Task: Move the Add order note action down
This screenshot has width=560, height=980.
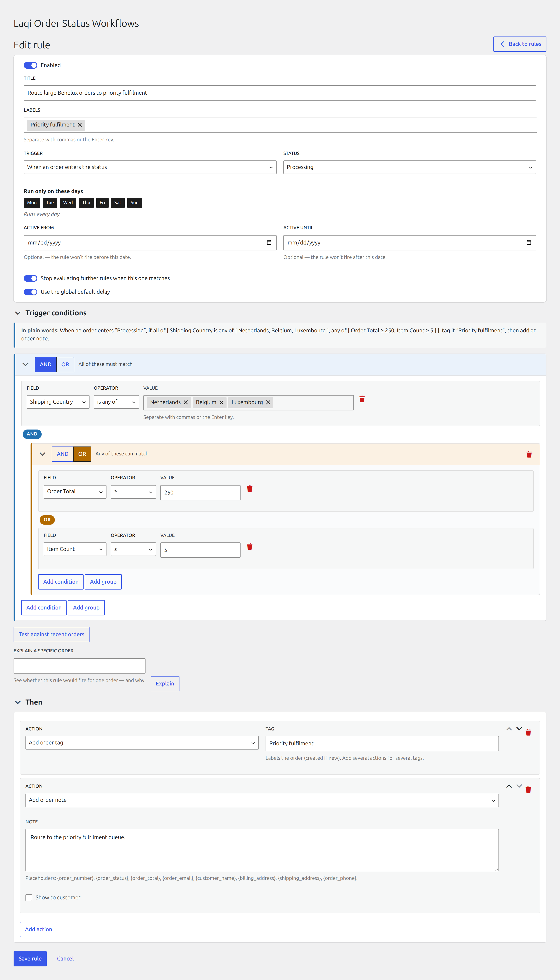Action: (x=519, y=786)
